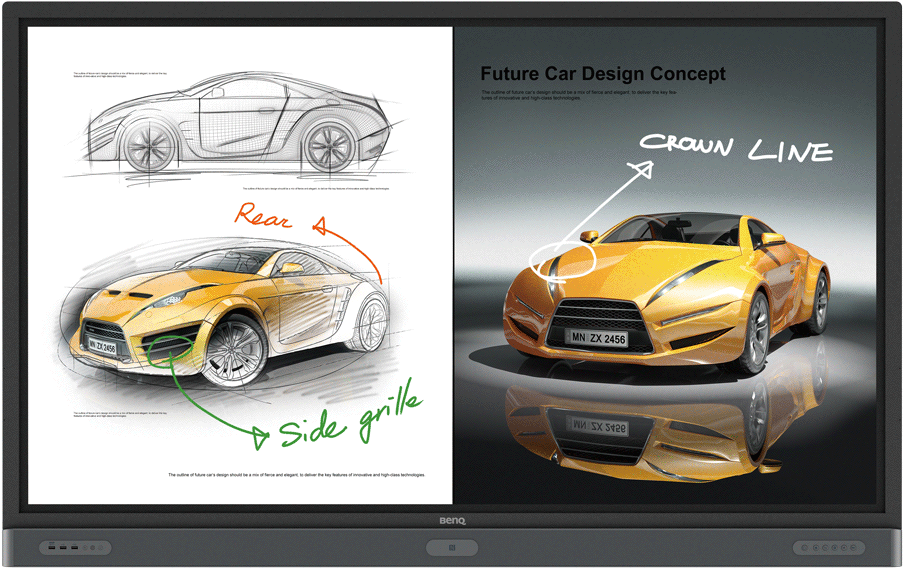Tap the NFC sensor on the bottom bezel
The image size is (903, 568).
451,548
